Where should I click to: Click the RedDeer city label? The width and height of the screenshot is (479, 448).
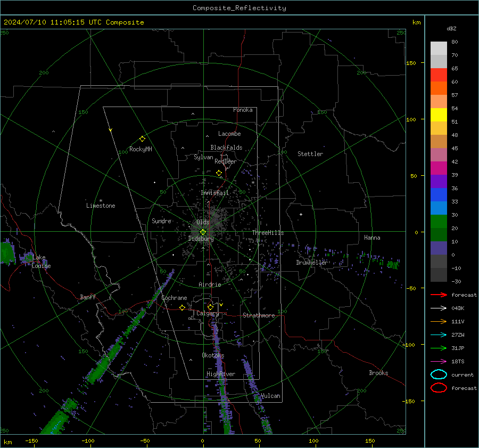point(226,161)
